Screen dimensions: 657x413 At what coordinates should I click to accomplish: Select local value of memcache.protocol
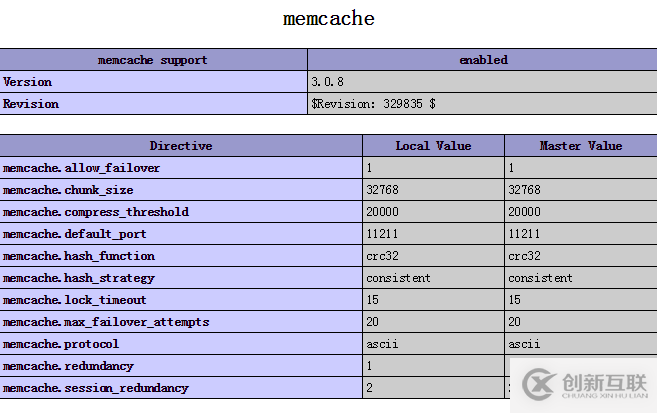(x=382, y=344)
